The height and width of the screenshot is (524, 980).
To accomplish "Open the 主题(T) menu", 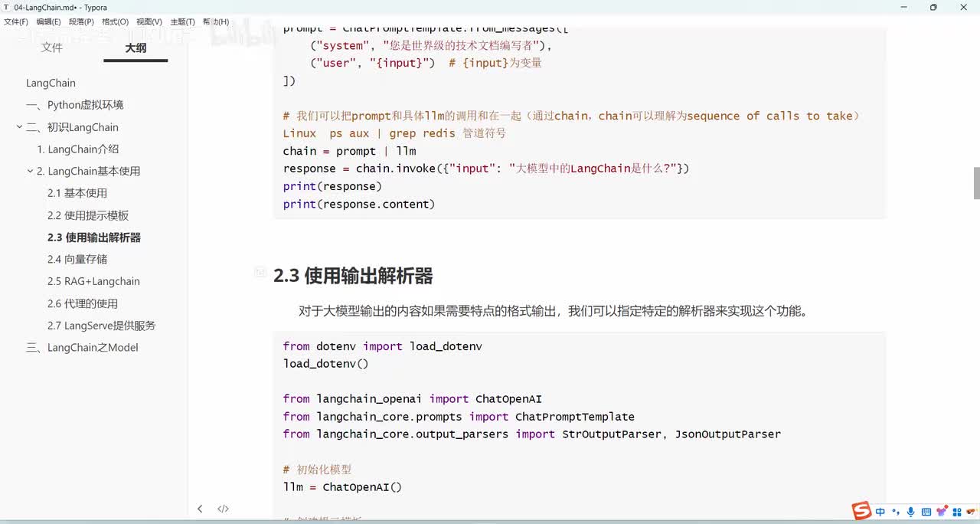I will pos(181,21).
